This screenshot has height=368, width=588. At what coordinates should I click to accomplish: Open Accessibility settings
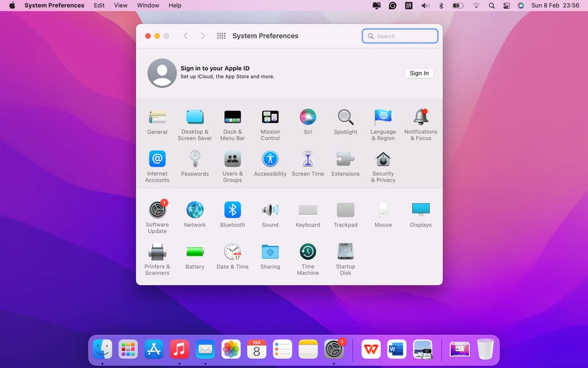[x=270, y=159]
